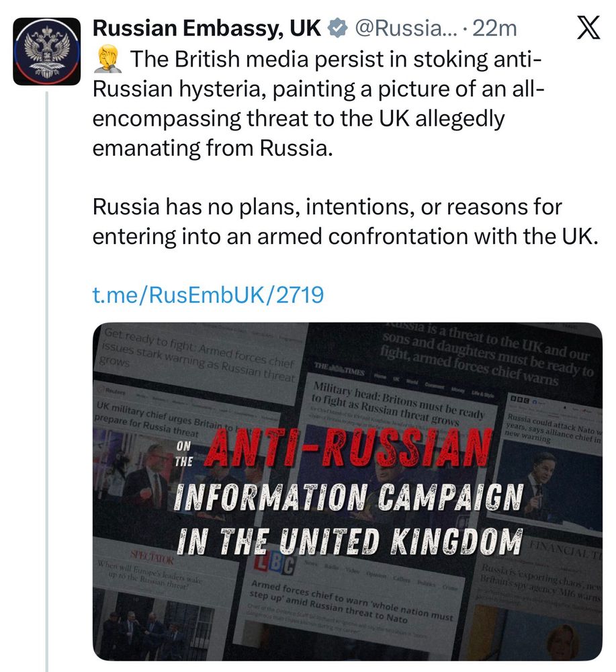Click the "British media persist" tweet paragraph
Screen dimensions: 616x672
(x=316, y=103)
